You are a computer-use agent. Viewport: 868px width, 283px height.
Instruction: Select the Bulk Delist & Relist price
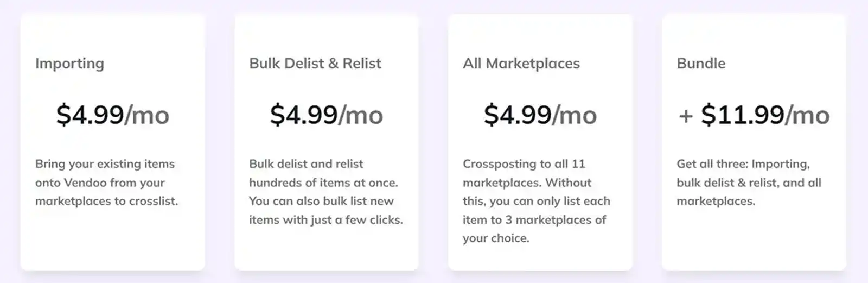326,115
